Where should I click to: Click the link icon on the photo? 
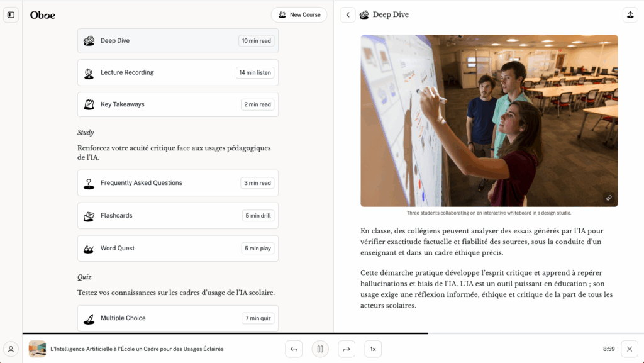pyautogui.click(x=608, y=198)
